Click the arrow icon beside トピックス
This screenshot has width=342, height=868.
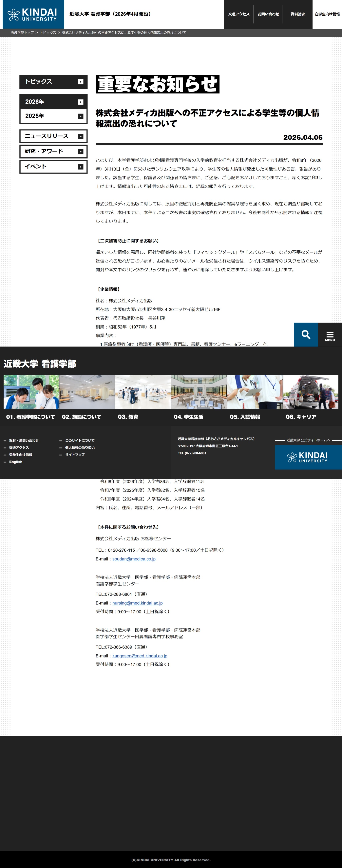tap(81, 82)
